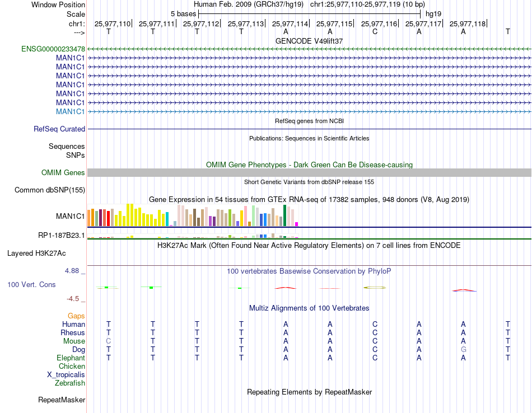Viewport: 532px width, 413px height.
Task: Click the mismatched G base in the Dog row
Action: click(463, 350)
